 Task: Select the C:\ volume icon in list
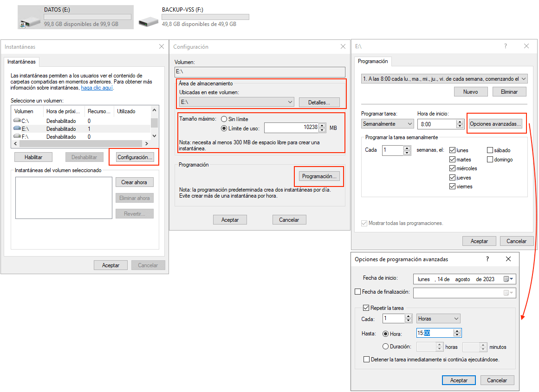(18, 121)
